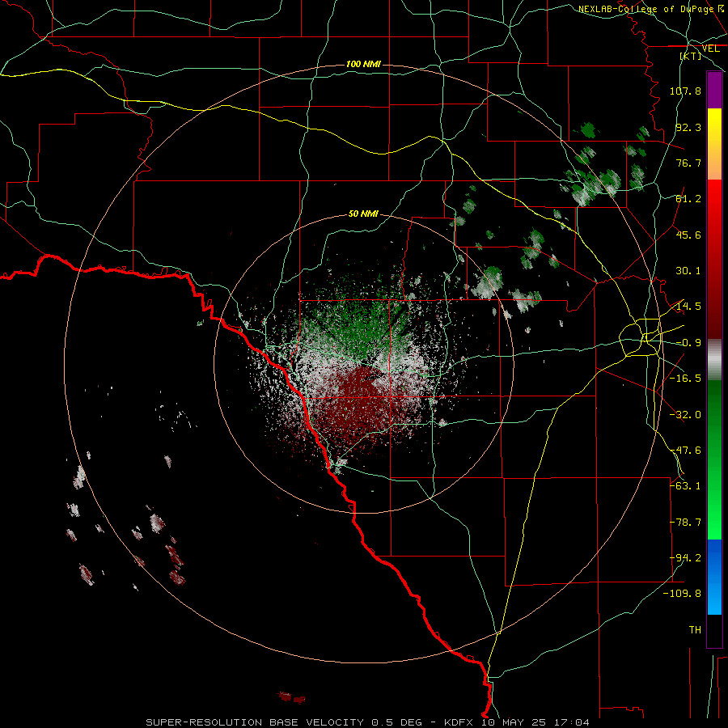Viewport: 728px width, 728px height.
Task: Pick the gray-white near-zero color bar segment
Action: click(x=714, y=360)
